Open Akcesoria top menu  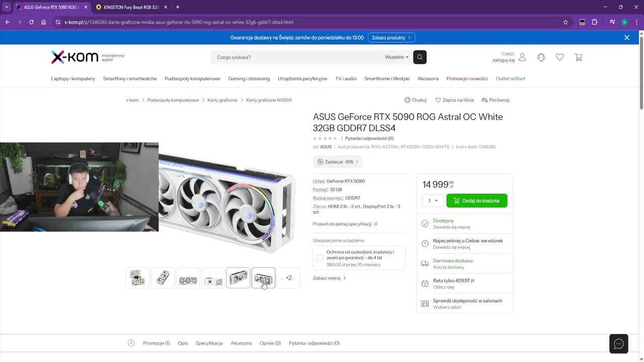(x=428, y=78)
